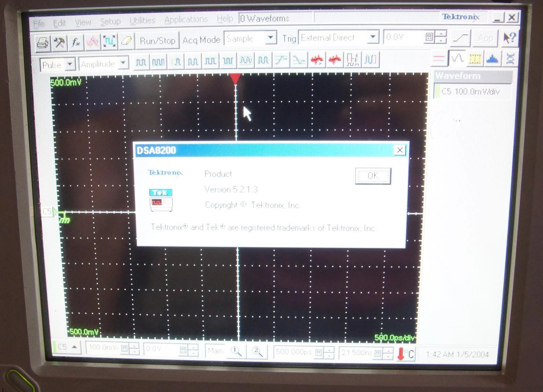The height and width of the screenshot is (392, 543).
Task: Activate the What's This help pointer
Action: [x=510, y=38]
